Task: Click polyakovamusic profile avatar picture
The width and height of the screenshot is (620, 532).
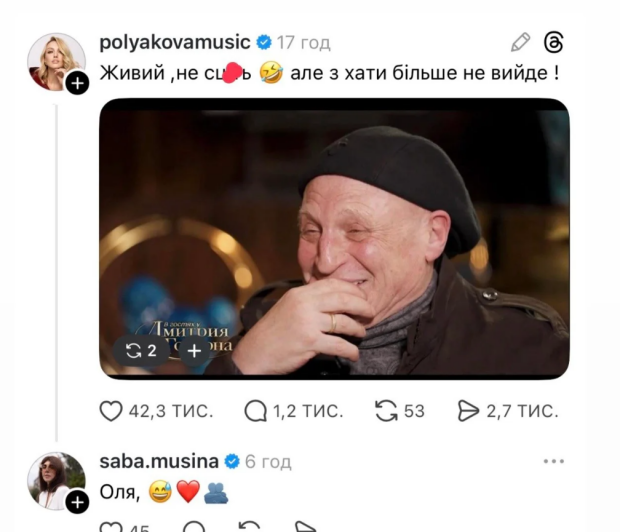Action: (56, 62)
